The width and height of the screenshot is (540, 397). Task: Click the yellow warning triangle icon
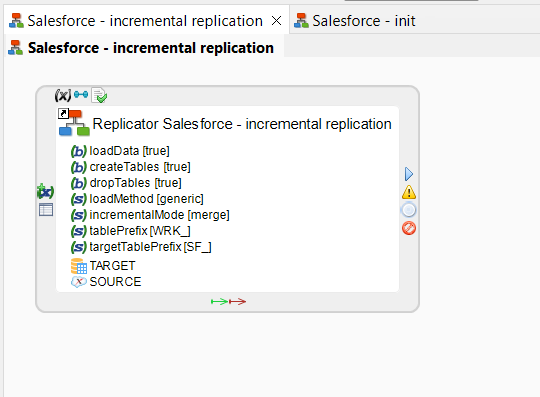(409, 192)
